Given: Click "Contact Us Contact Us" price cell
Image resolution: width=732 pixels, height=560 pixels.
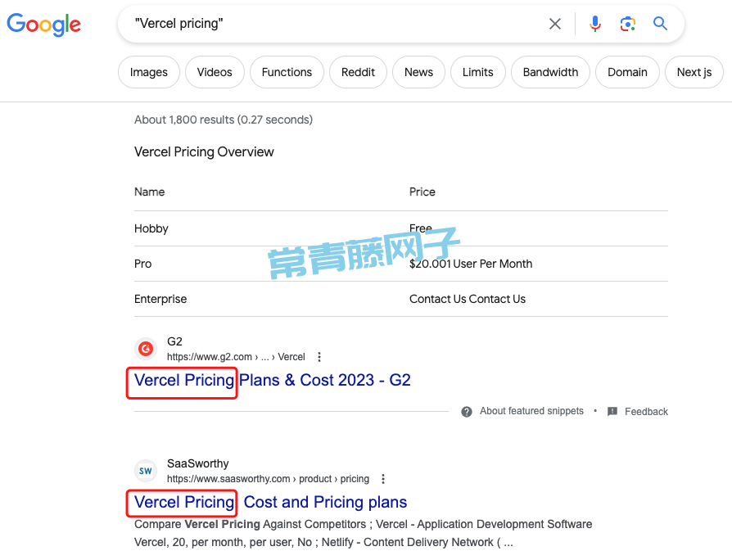Looking at the screenshot, I should (468, 299).
